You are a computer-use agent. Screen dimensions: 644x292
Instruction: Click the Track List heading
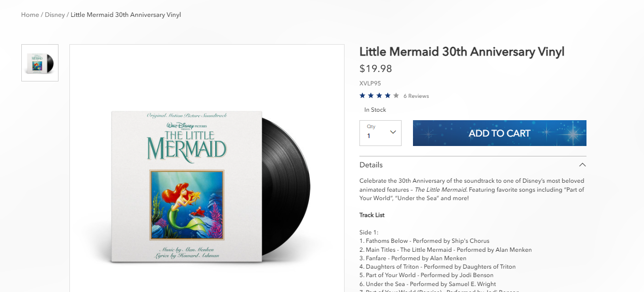tap(372, 215)
